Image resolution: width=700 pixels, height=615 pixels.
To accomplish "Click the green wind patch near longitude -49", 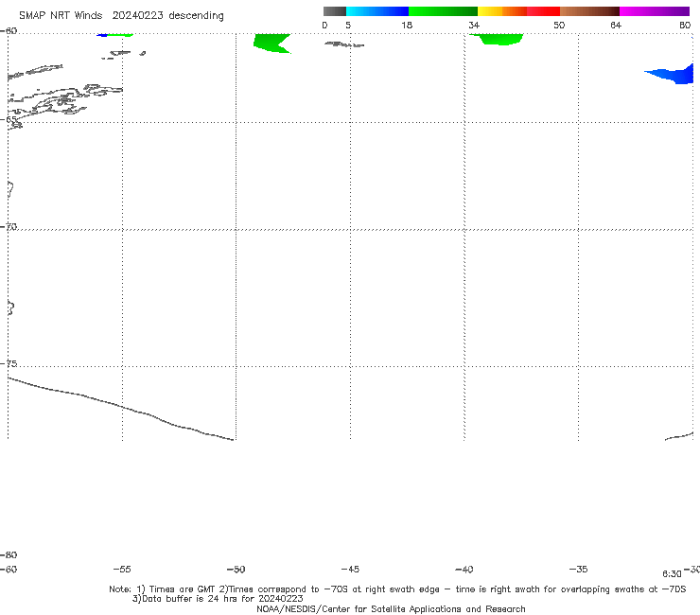I will click(270, 44).
